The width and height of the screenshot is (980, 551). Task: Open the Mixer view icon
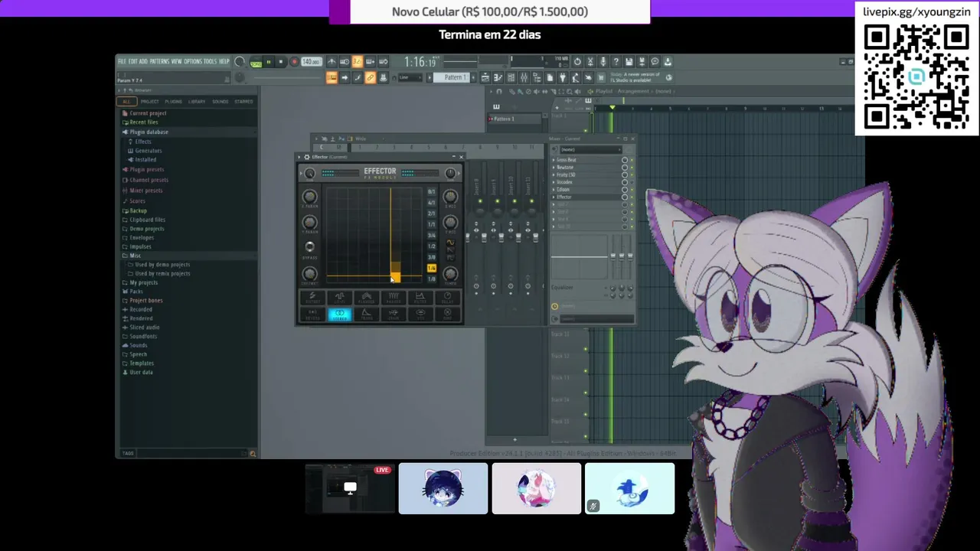click(x=524, y=77)
